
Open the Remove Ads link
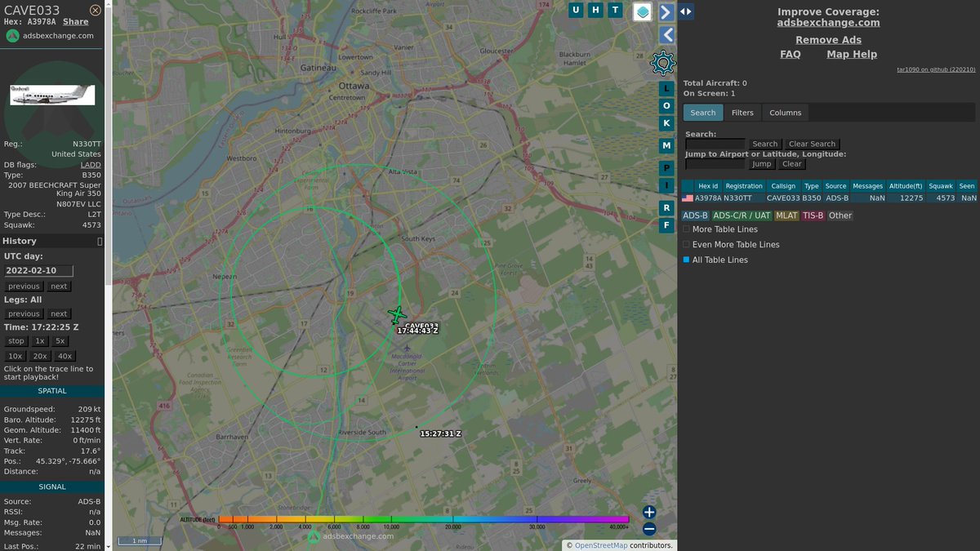click(828, 40)
